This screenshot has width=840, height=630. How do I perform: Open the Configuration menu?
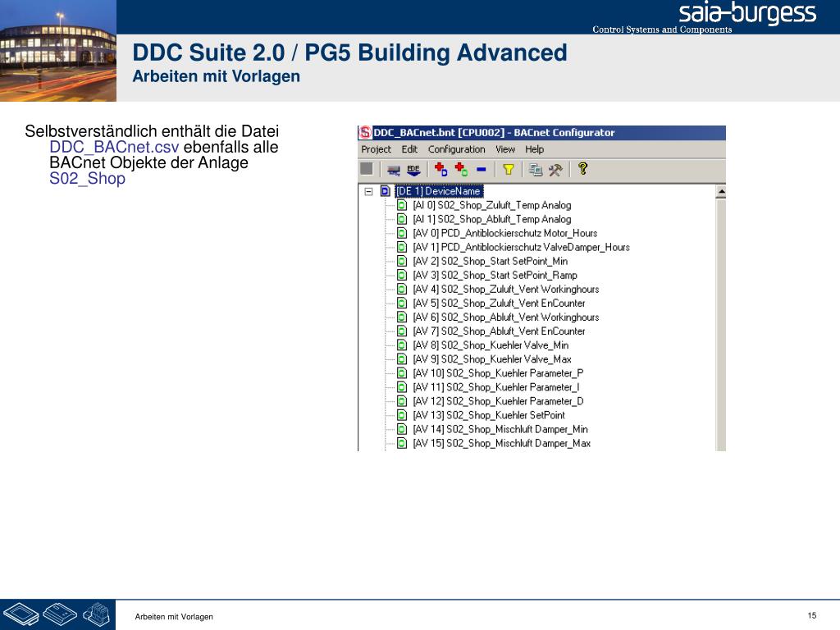[x=456, y=149]
